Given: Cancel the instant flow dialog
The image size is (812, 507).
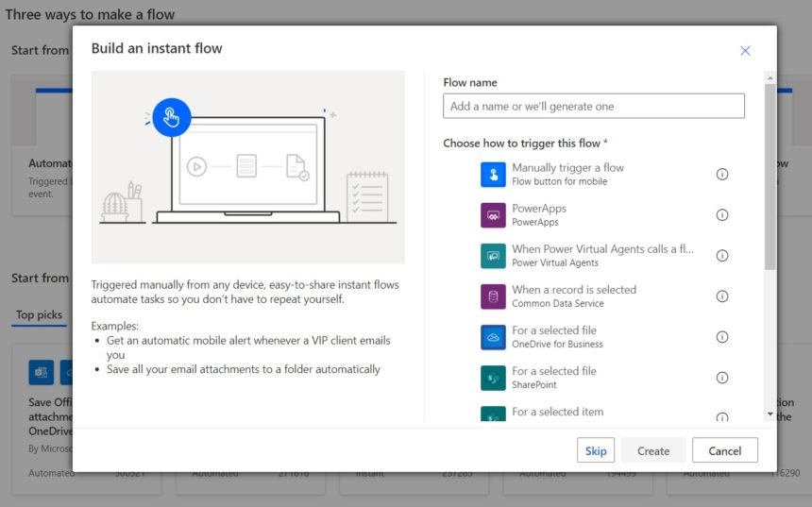Looking at the screenshot, I should [724, 450].
